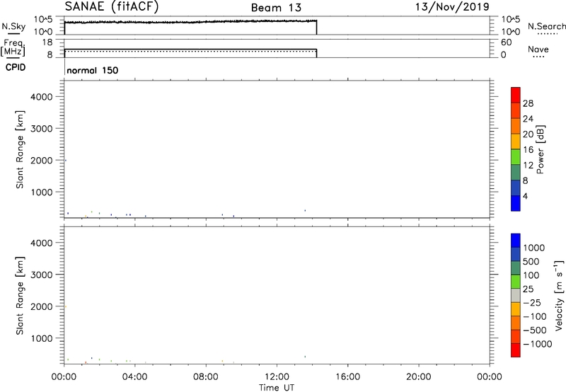Viewport: 566px width, 392px height.
Task: Pick the red top segment of Power colorbar
Action: [x=516, y=92]
